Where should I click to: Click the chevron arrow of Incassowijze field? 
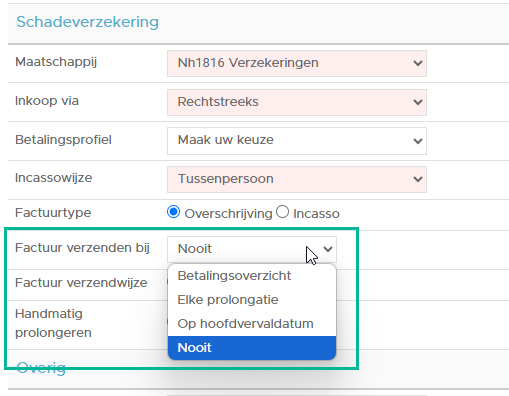point(418,179)
